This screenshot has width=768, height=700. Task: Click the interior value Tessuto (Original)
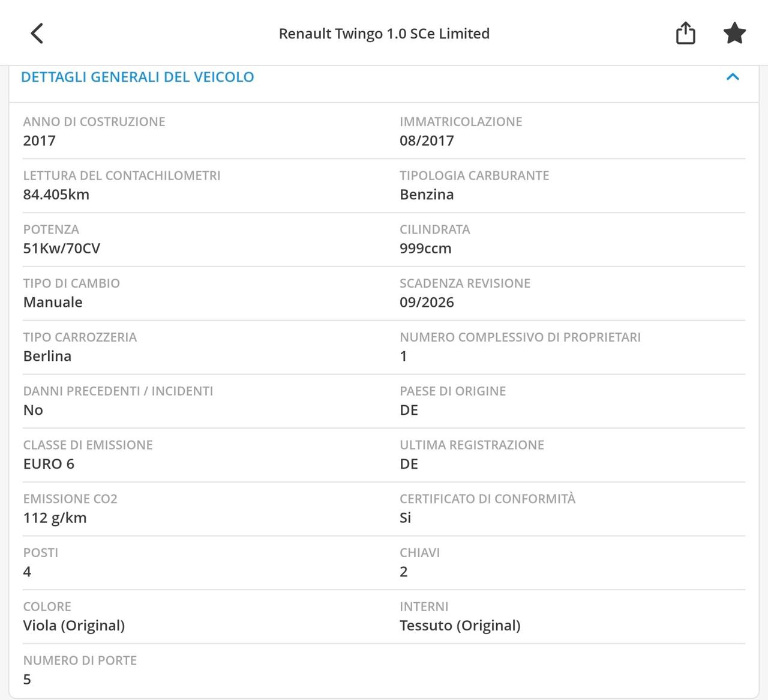pos(460,626)
